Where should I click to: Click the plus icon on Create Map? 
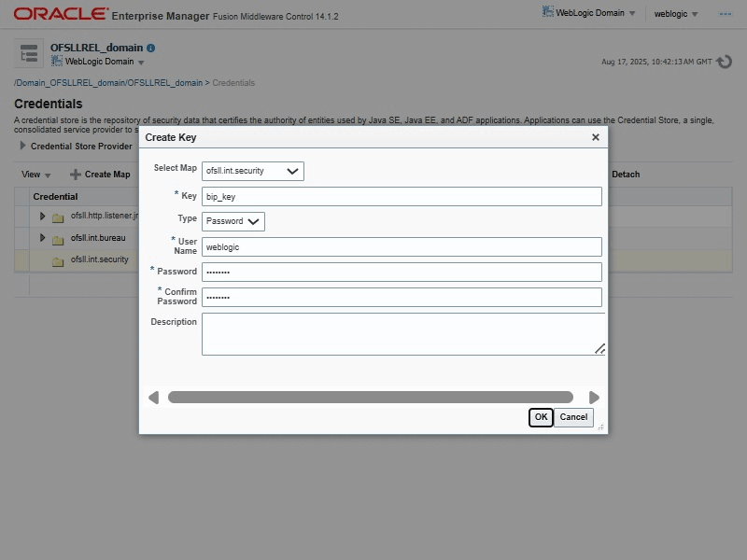point(76,175)
